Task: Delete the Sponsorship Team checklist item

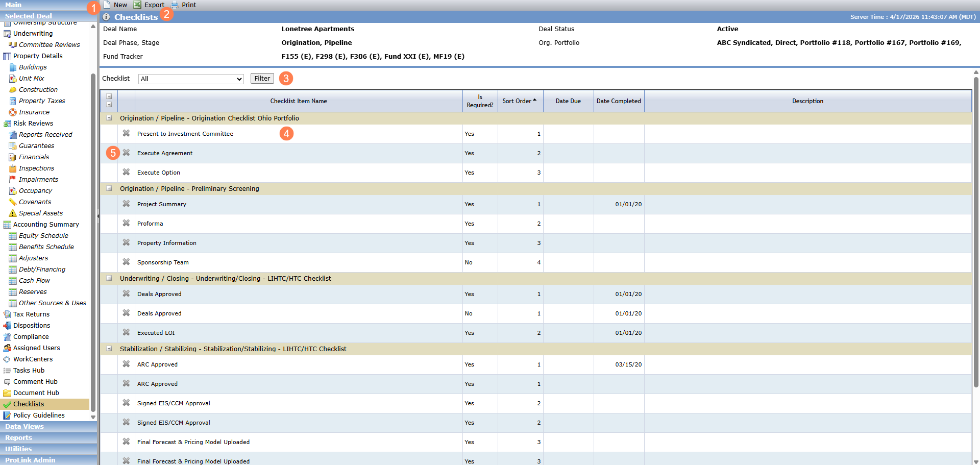Action: [x=126, y=262]
